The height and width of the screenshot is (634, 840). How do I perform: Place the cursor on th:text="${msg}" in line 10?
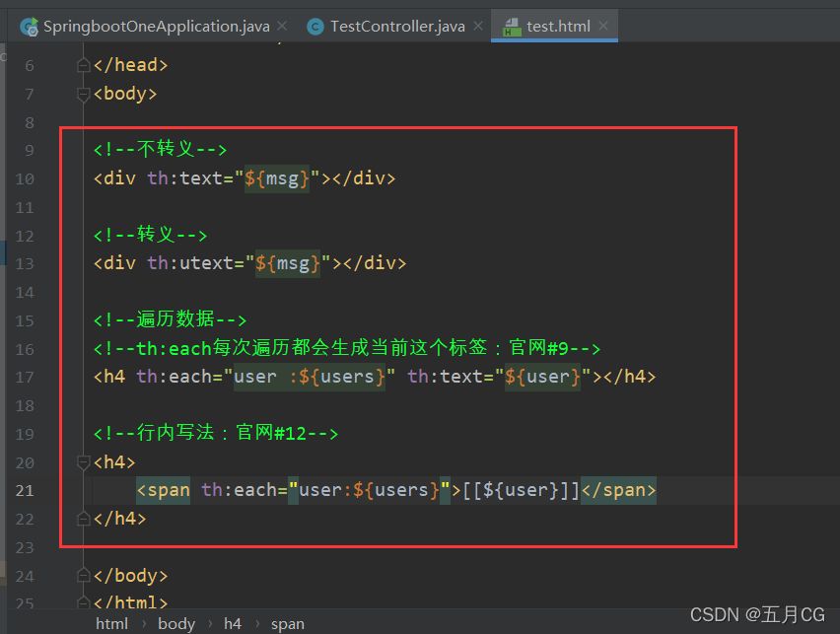[234, 178]
